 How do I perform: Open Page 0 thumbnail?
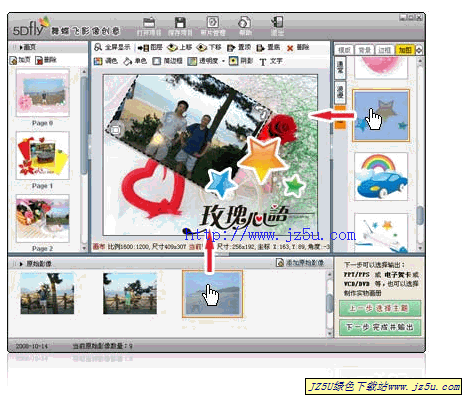(x=43, y=93)
